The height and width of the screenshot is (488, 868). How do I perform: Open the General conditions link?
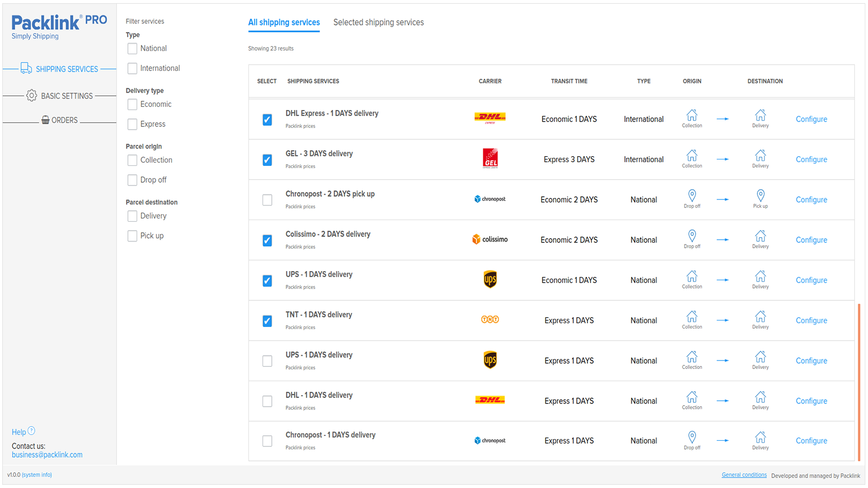point(744,474)
